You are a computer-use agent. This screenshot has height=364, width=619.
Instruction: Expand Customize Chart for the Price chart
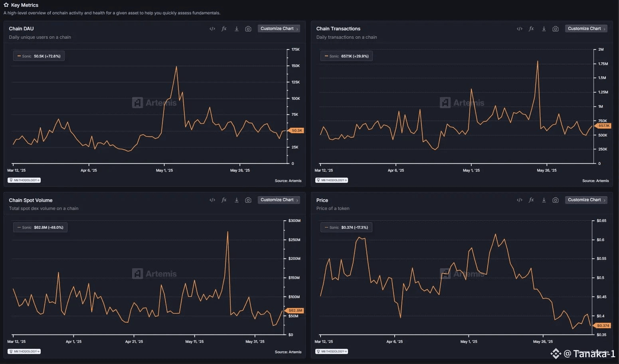586,200
